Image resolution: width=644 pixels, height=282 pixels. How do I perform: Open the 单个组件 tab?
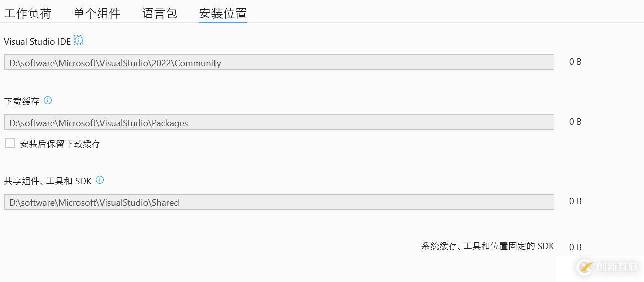tap(97, 13)
